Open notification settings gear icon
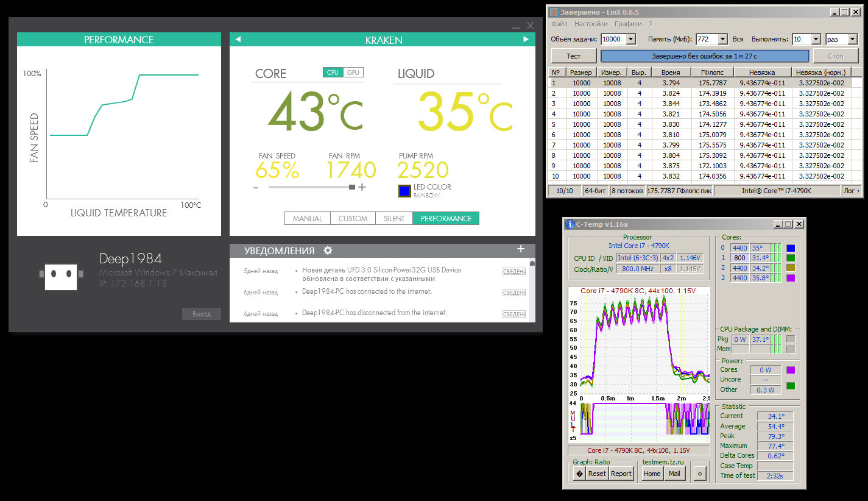 click(x=328, y=250)
